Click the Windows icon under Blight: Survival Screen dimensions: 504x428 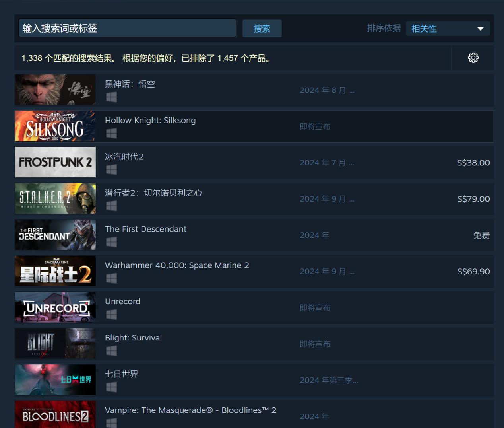click(111, 350)
